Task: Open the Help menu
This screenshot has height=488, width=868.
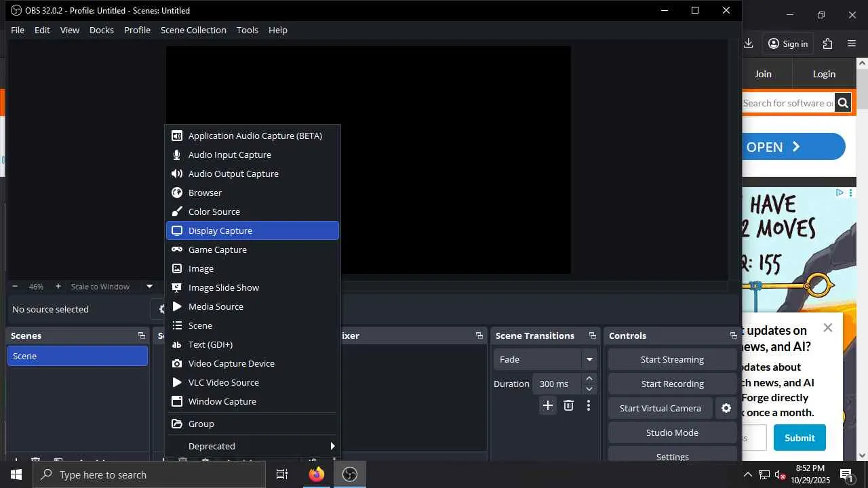Action: 278,30
